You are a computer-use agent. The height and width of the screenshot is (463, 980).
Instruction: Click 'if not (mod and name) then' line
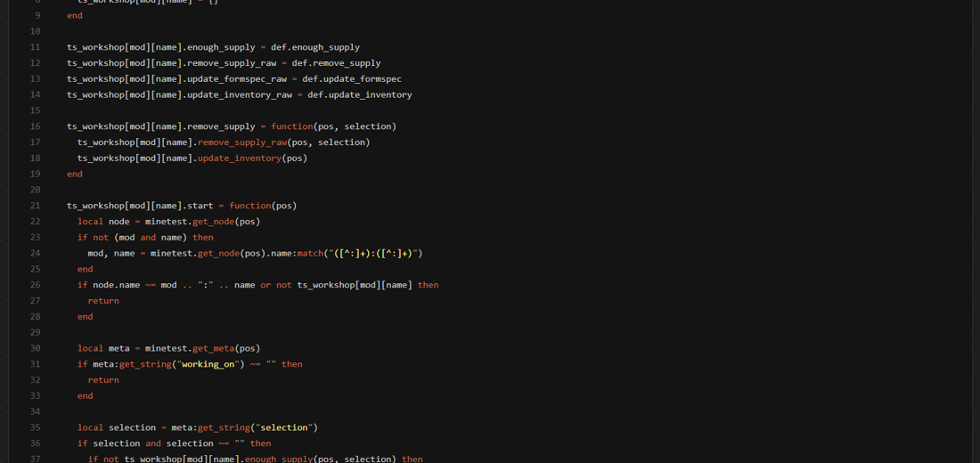click(x=145, y=238)
